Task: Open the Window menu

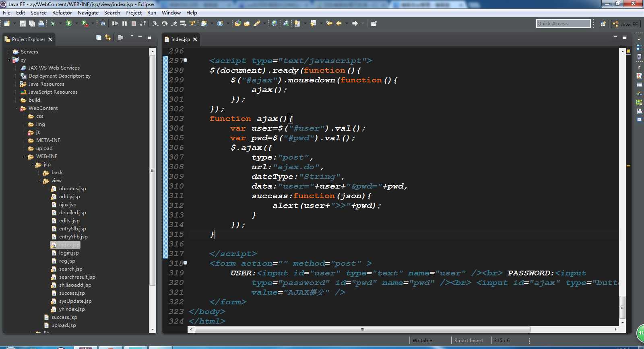Action: click(171, 13)
